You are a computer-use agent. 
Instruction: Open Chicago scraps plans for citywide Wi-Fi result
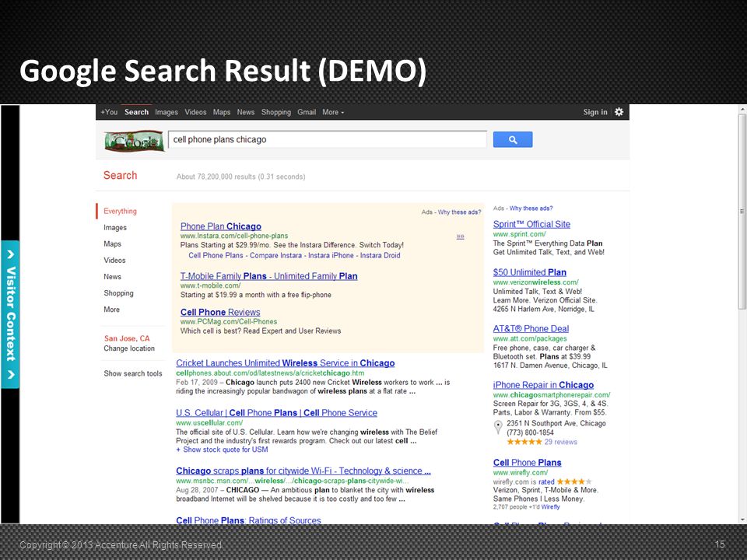(x=303, y=471)
